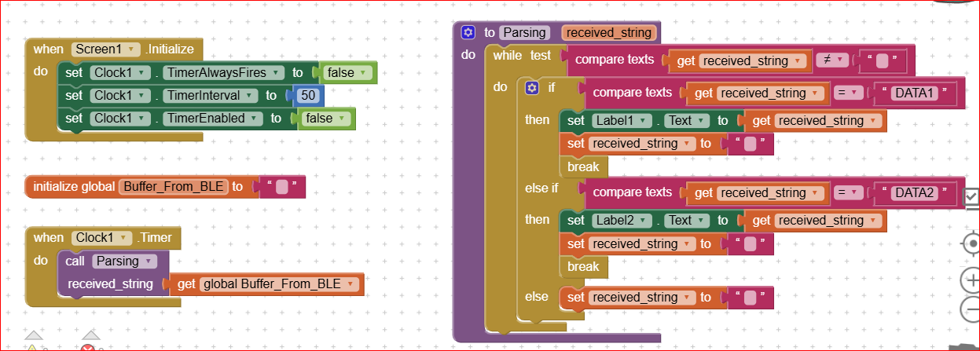Open the if-block mutator gear icon

(x=531, y=87)
